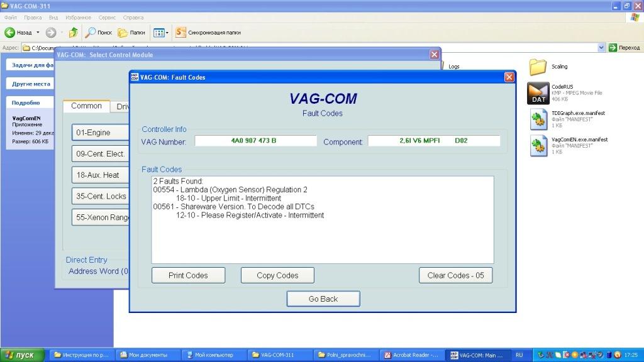
Task: Open the Файл menu
Action: (11, 18)
